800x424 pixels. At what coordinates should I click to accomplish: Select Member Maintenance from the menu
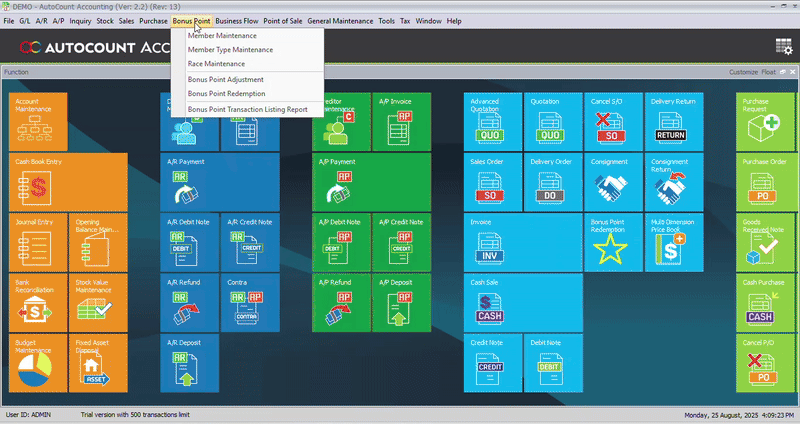point(221,36)
